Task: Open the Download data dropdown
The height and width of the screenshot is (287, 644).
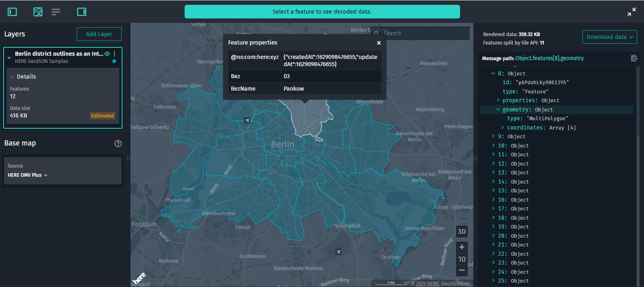Action: coord(610,37)
